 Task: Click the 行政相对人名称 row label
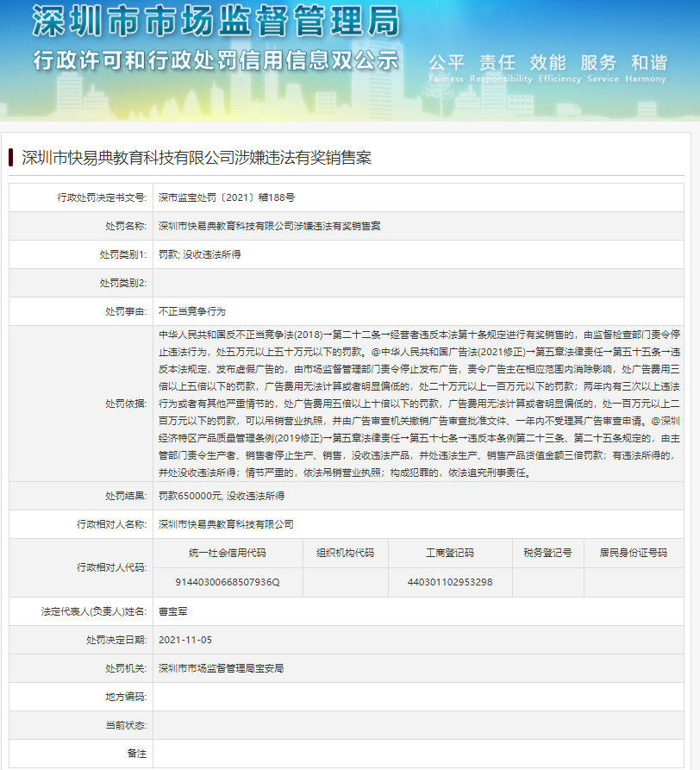pos(111,524)
